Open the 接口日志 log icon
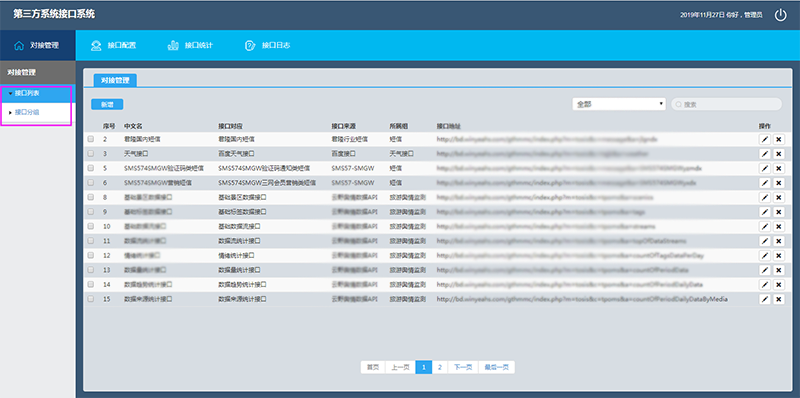 tap(250, 45)
